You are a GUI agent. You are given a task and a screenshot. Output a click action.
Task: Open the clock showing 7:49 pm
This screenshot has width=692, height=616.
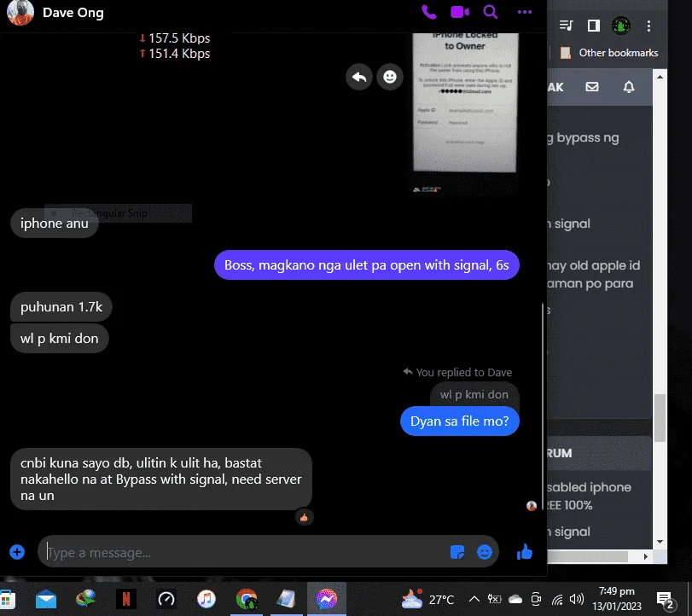617,598
